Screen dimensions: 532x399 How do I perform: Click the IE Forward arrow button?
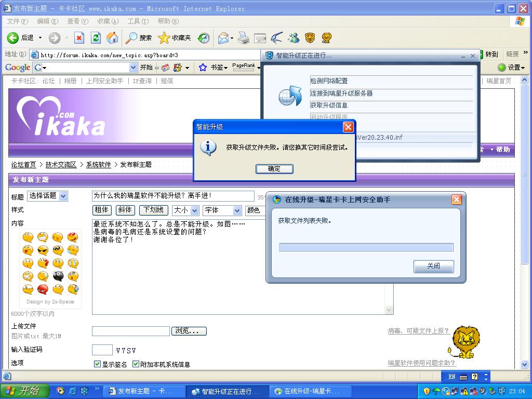(54, 37)
